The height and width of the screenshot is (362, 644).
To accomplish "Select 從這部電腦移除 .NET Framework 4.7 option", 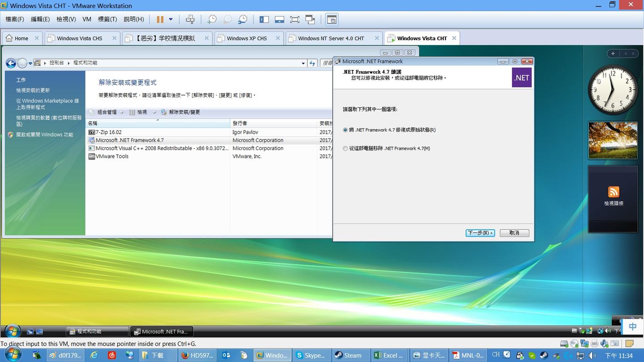I will 345,148.
